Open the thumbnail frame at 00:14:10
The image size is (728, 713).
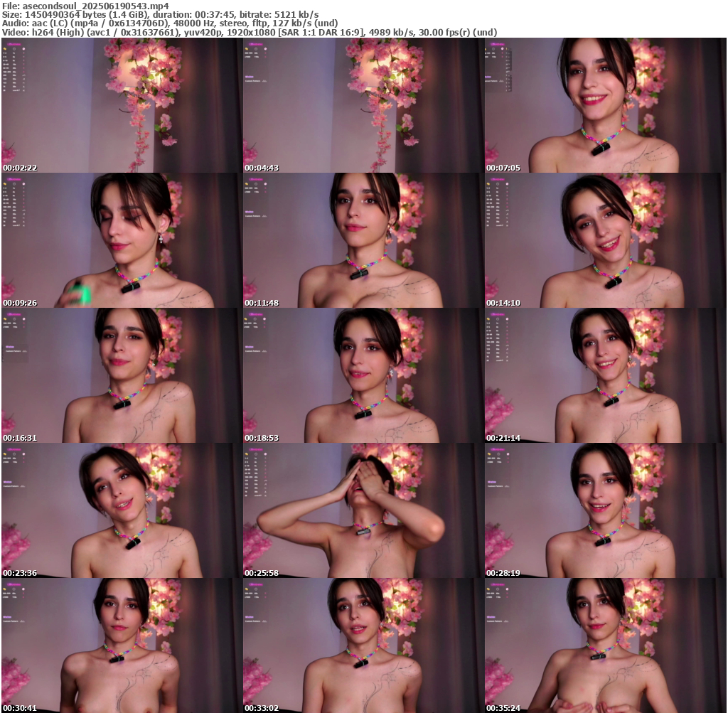(606, 240)
